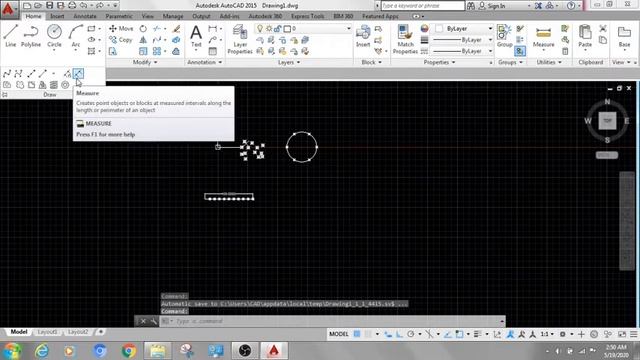640x360 pixels.
Task: Toggle grid display in status bar
Action: (357, 334)
